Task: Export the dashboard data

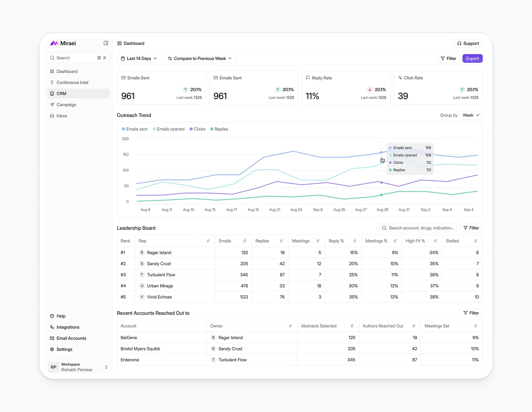Action: pyautogui.click(x=472, y=58)
